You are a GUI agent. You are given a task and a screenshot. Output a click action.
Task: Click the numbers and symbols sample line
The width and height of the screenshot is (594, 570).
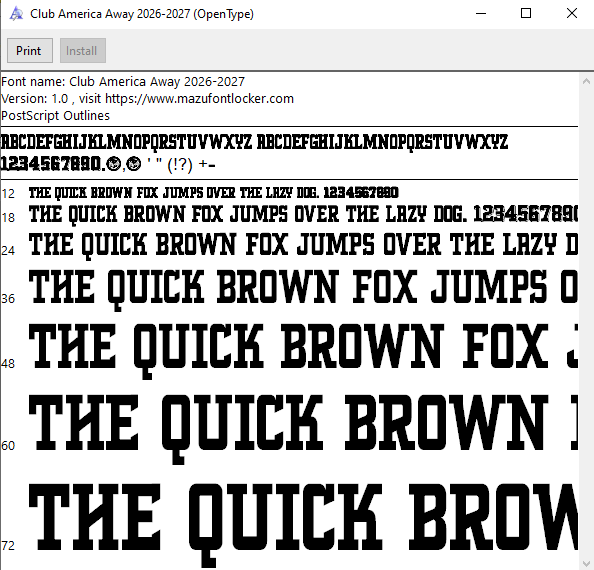tap(108, 164)
